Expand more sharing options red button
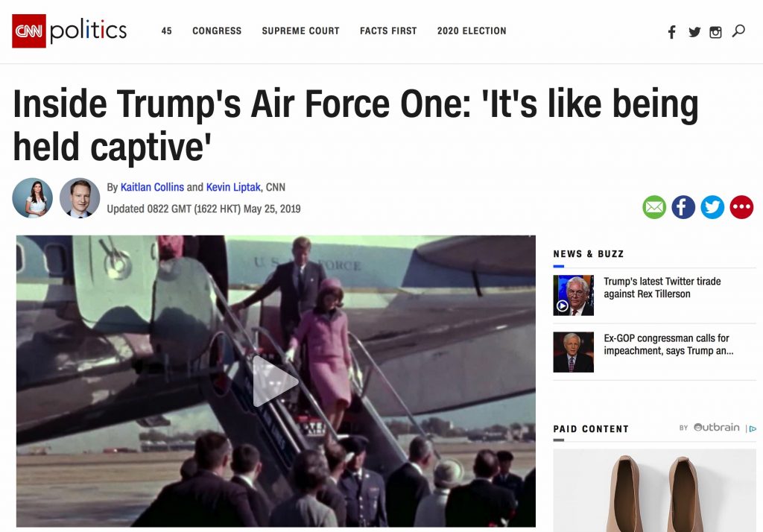 click(x=741, y=207)
